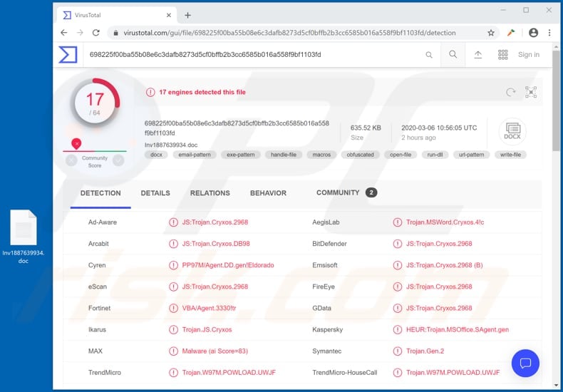Click Symantec Trojan.Gen.2 result
The image size is (563, 392).
pyautogui.click(x=425, y=351)
